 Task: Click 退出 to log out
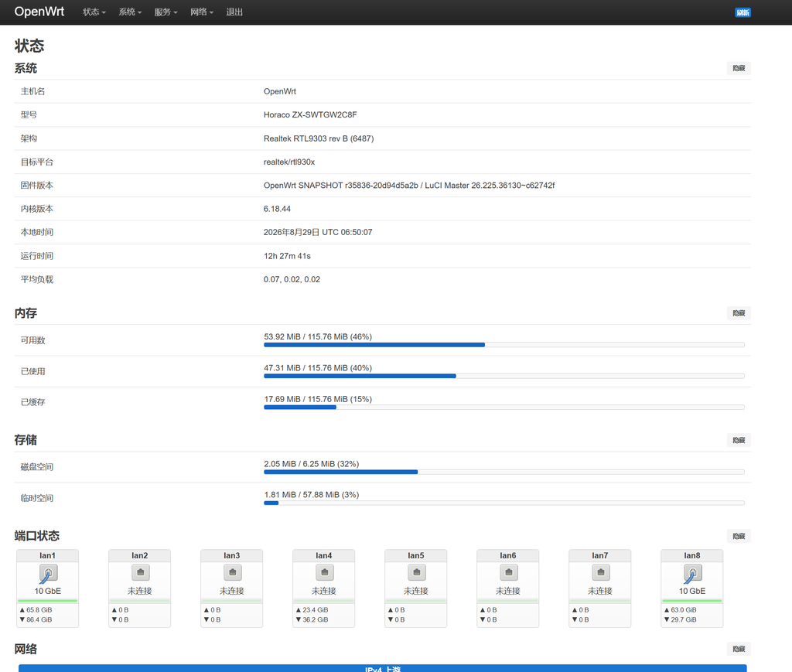click(234, 12)
